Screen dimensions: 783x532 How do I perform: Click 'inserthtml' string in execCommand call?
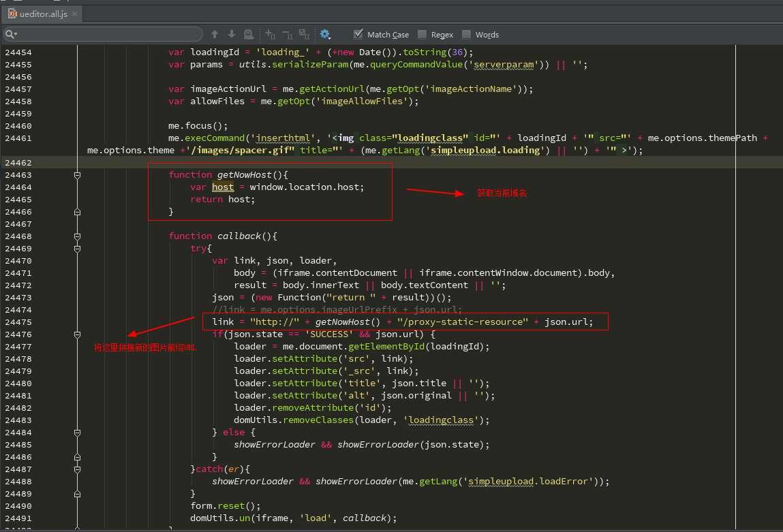pyautogui.click(x=283, y=138)
